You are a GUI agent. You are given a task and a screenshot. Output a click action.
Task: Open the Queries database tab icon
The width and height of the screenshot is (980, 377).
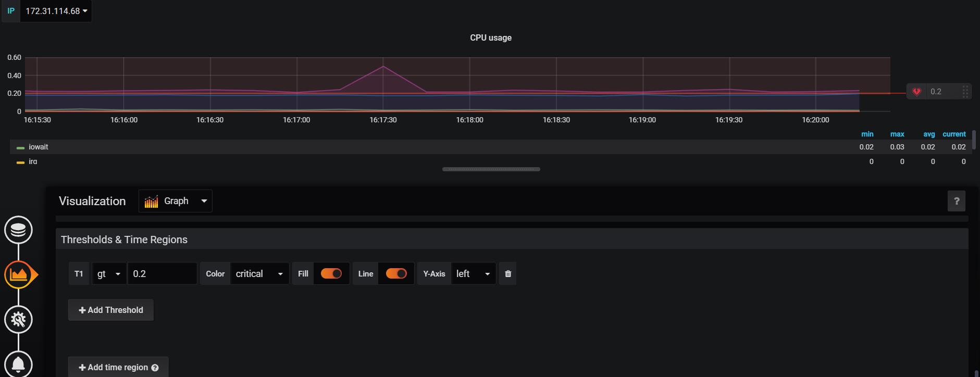[18, 230]
